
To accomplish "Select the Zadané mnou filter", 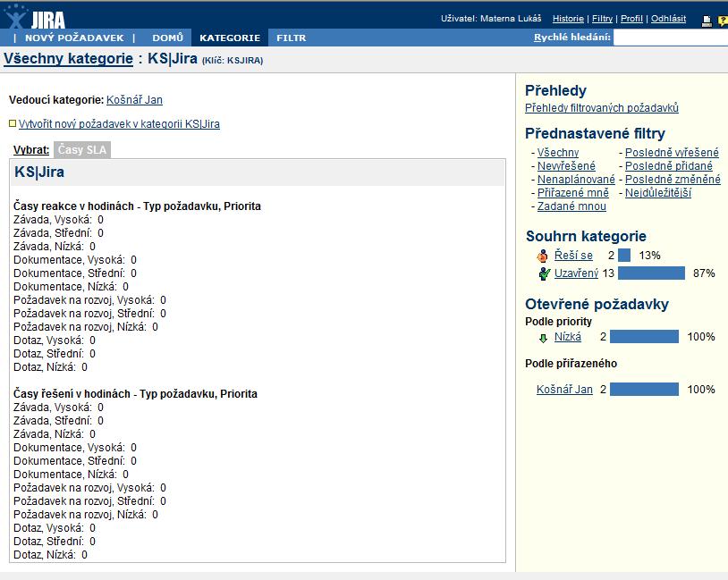I will point(571,206).
